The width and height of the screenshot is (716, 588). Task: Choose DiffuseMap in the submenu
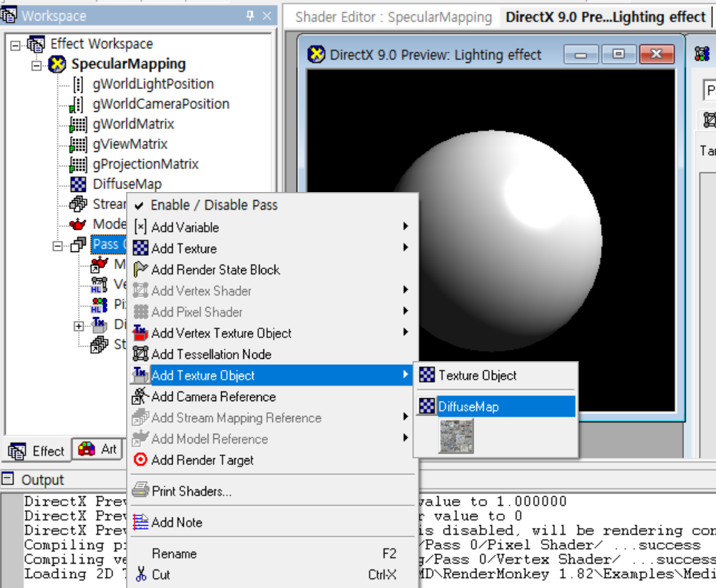click(x=496, y=406)
